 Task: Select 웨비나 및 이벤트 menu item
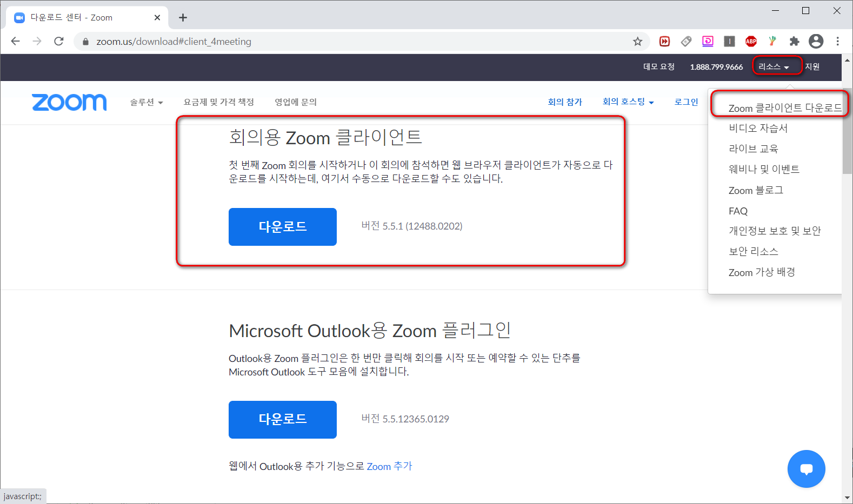coord(764,169)
